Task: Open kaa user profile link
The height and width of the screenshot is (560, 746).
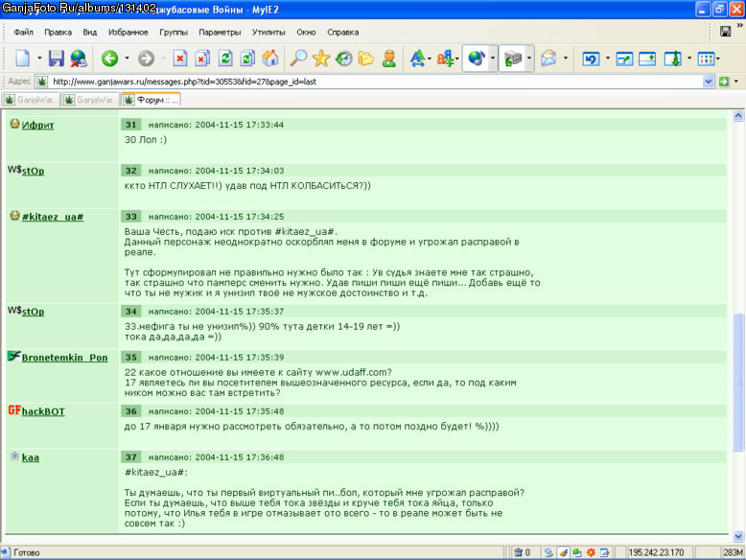Action: [31, 457]
